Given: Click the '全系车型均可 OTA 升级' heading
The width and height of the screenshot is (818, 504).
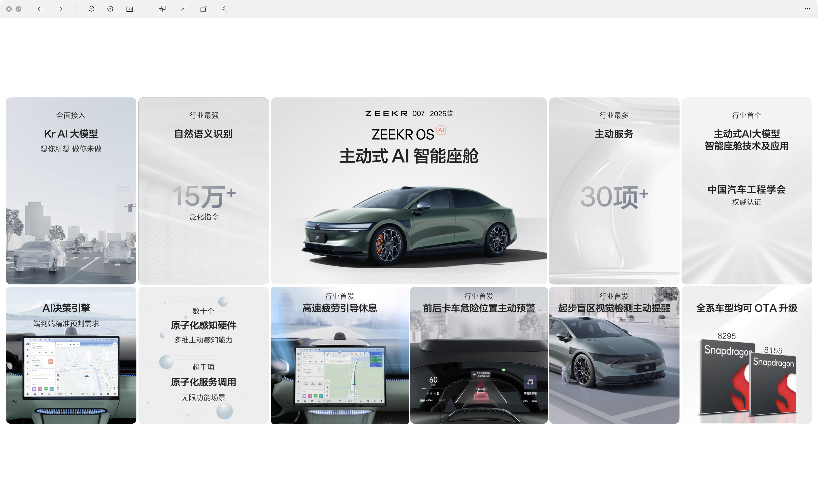Looking at the screenshot, I should click(747, 308).
